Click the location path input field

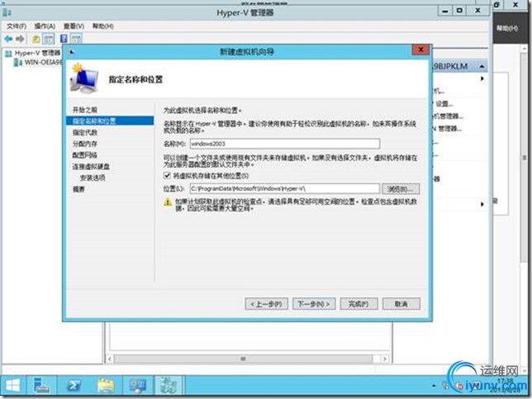[x=285, y=188]
